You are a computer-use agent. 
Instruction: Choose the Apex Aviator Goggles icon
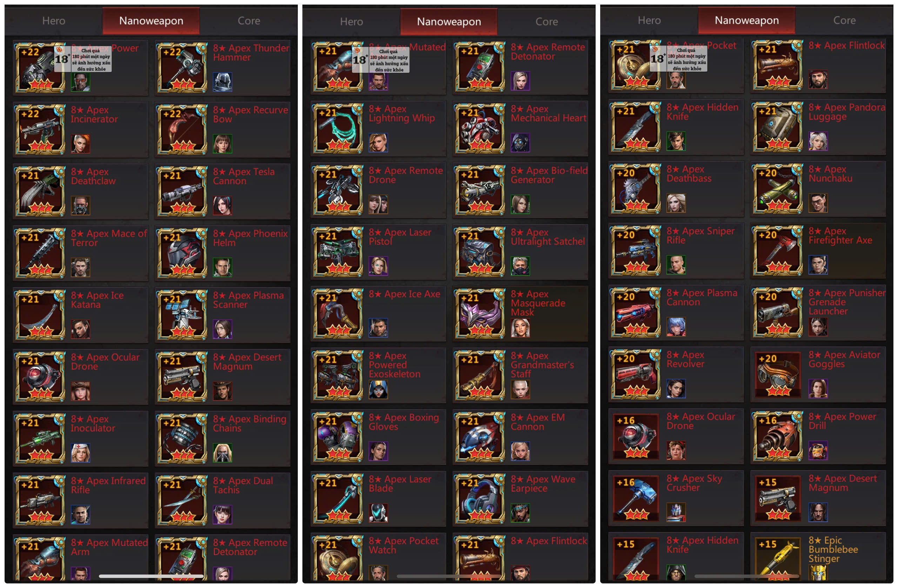pos(778,374)
